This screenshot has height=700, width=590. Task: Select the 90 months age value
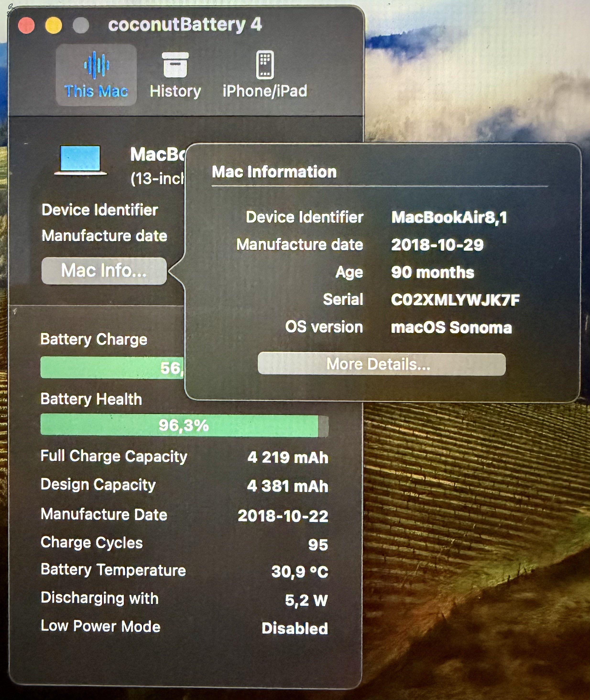[433, 272]
